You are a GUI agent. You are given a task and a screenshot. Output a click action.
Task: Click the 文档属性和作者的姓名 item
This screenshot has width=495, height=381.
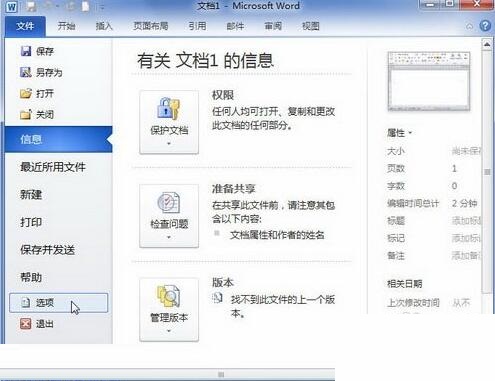pyautogui.click(x=277, y=235)
